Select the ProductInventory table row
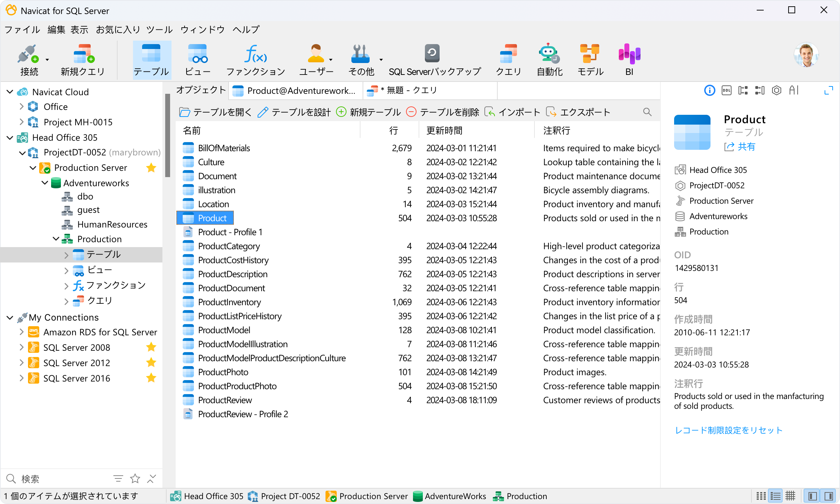 [418, 302]
